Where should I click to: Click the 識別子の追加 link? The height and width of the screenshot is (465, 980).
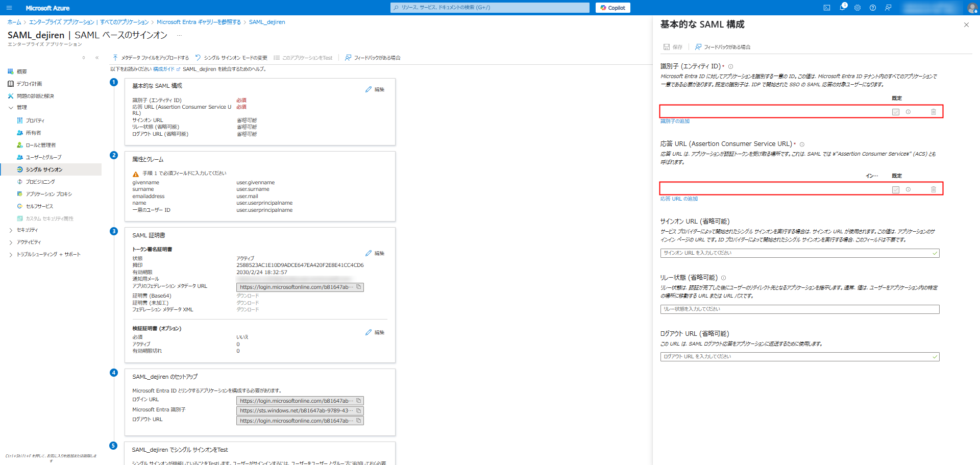pyautogui.click(x=675, y=121)
